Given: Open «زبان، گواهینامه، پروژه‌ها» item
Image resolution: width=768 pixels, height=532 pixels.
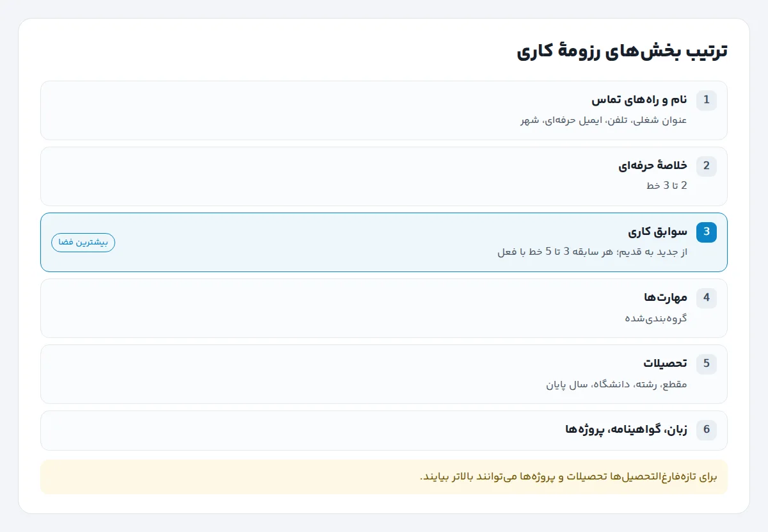Looking at the screenshot, I should pyautogui.click(x=384, y=430).
